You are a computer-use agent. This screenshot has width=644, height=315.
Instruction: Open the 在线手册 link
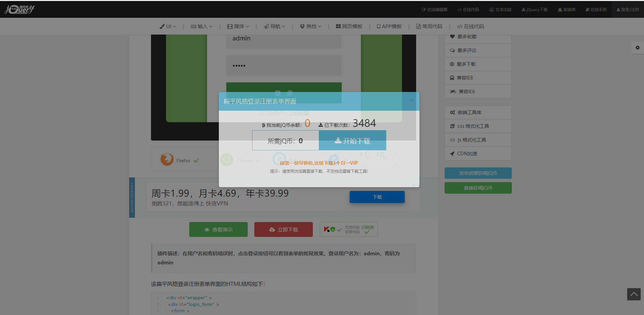point(596,10)
